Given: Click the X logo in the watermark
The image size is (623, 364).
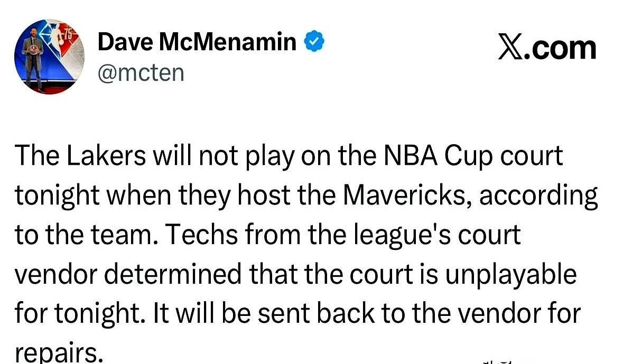Looking at the screenshot, I should point(510,48).
